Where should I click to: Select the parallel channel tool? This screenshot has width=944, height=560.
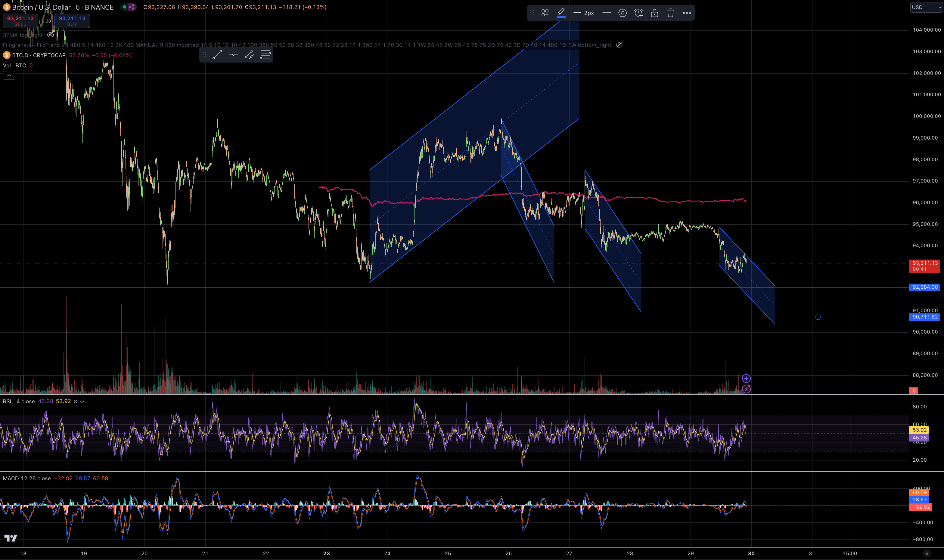(250, 55)
